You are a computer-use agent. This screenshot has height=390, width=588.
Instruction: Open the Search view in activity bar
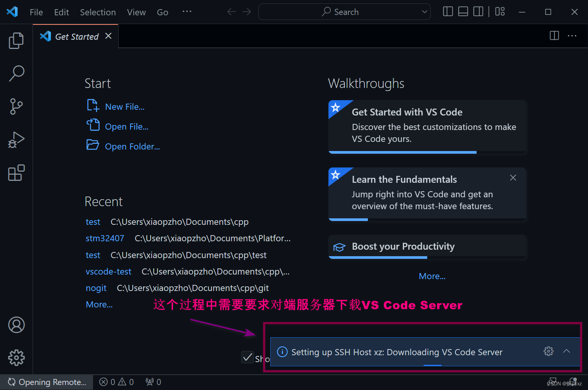tap(16, 73)
